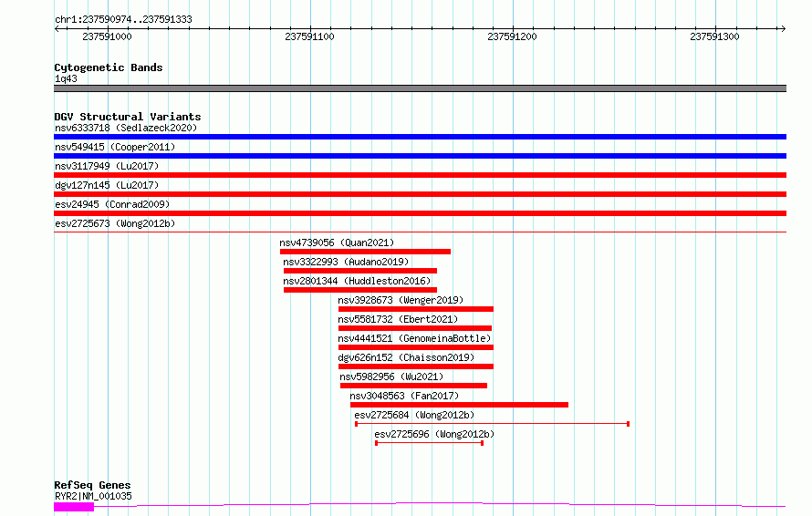Viewport: 812px width, 516px height.
Task: Open variant dgv626n152 (Chaisson2019) label
Action: pos(406,357)
